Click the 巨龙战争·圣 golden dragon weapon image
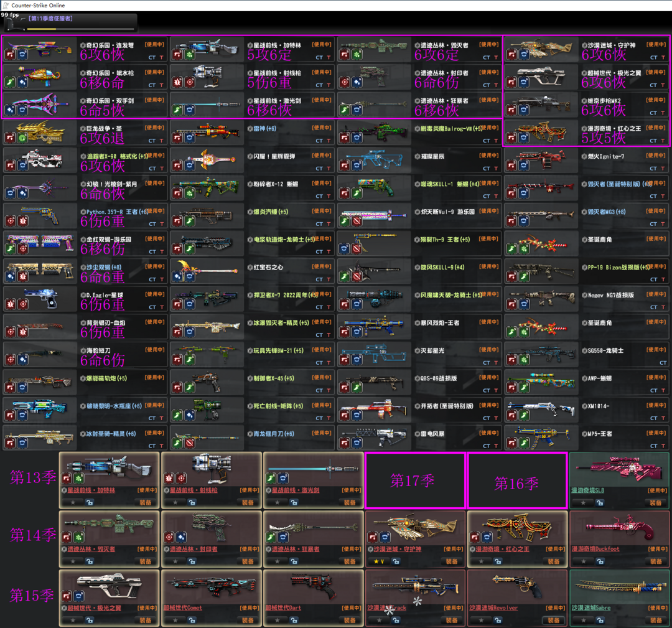 (40, 133)
